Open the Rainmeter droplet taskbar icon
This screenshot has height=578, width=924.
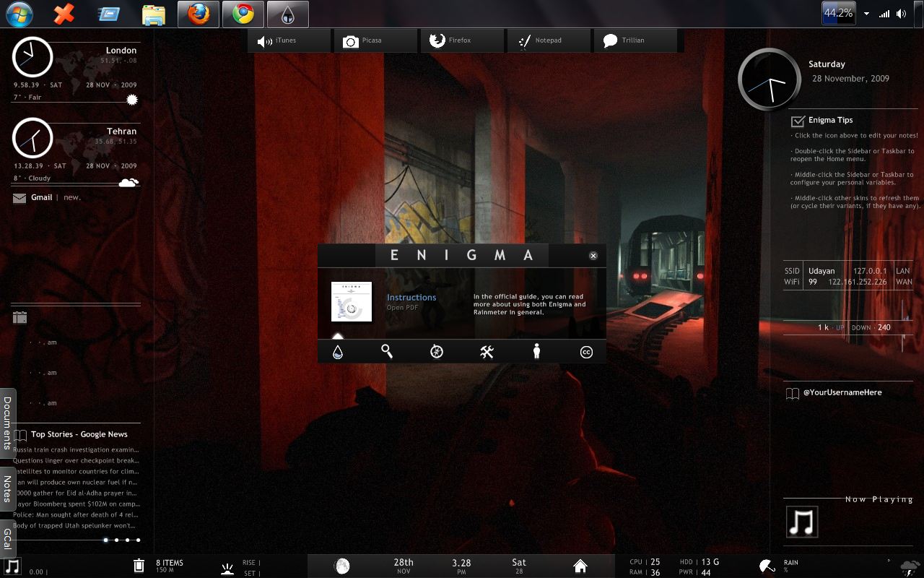(x=287, y=14)
